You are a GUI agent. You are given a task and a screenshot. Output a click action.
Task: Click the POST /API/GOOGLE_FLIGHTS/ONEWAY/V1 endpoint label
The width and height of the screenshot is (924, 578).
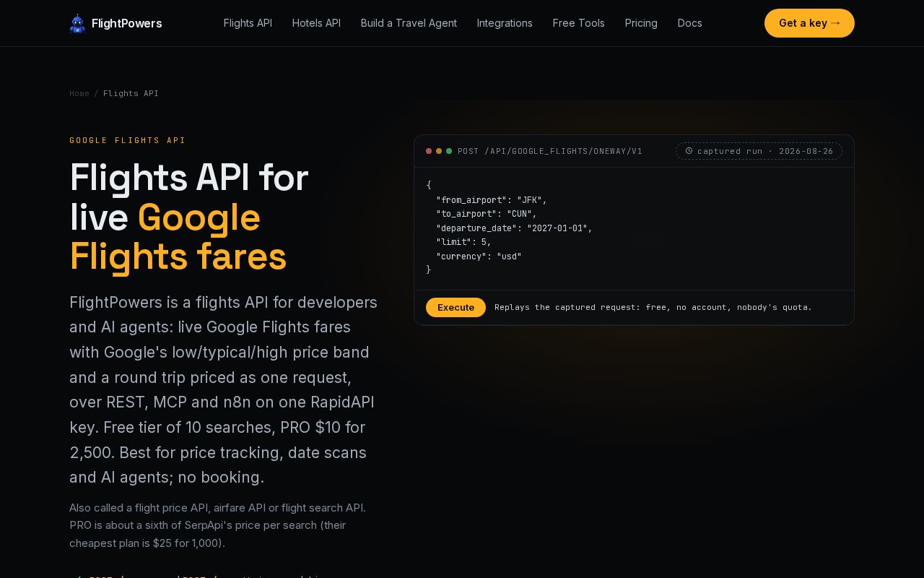pyautogui.click(x=550, y=151)
